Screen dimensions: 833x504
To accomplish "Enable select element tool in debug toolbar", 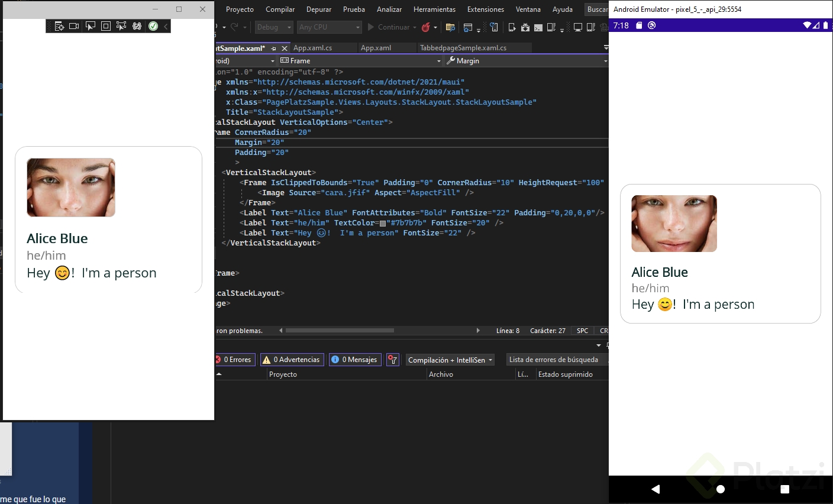I will tap(91, 26).
